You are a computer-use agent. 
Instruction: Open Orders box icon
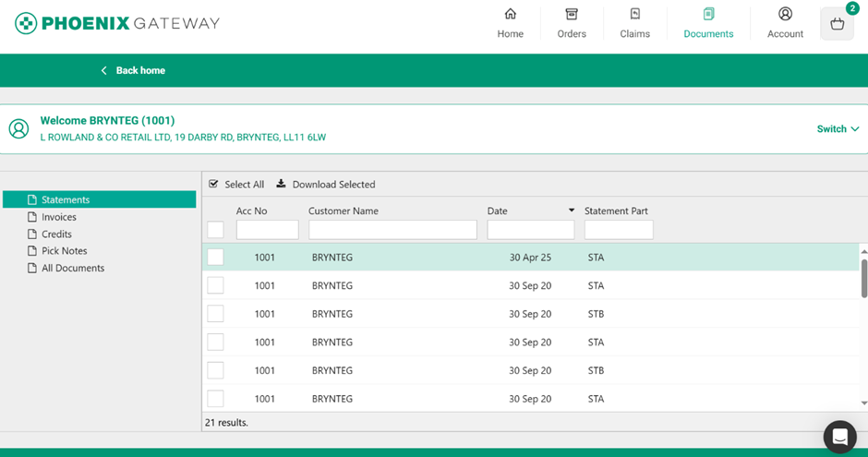point(572,15)
